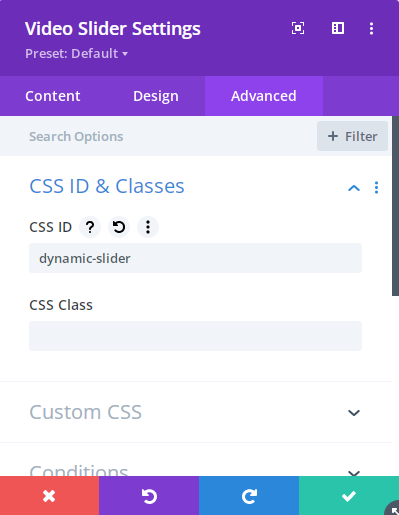Click the empty CSS Class input field
Image resolution: width=399 pixels, height=515 pixels.
[195, 336]
